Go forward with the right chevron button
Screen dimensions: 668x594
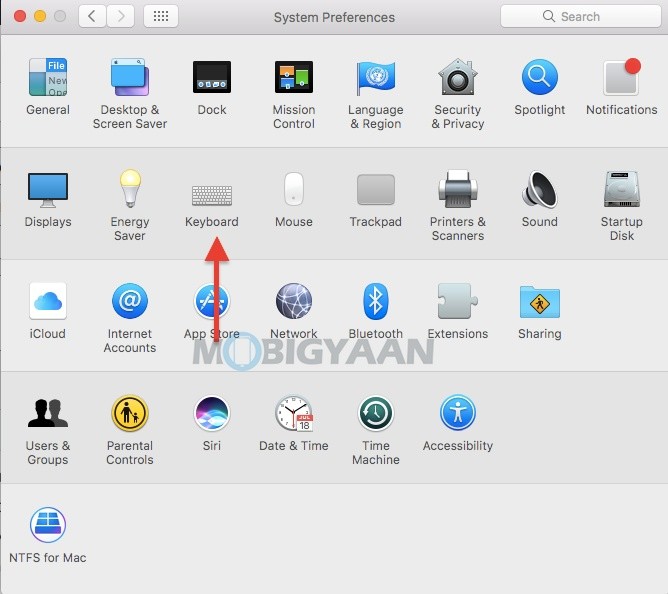pos(121,16)
